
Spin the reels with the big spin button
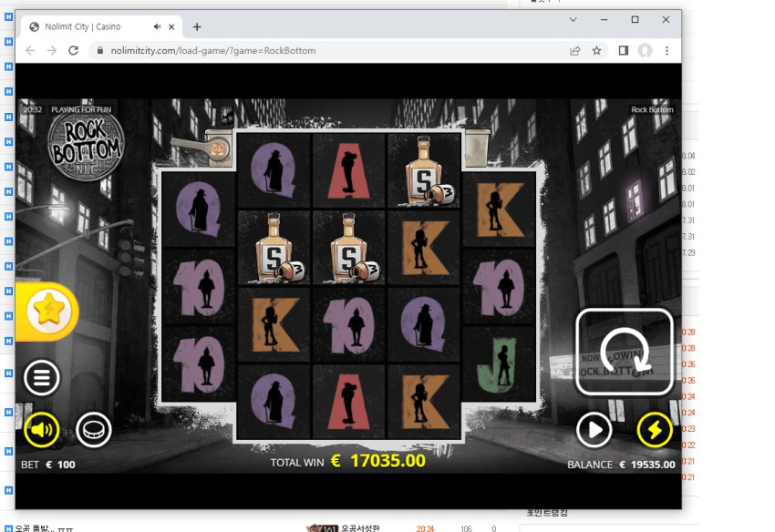pyautogui.click(x=625, y=352)
